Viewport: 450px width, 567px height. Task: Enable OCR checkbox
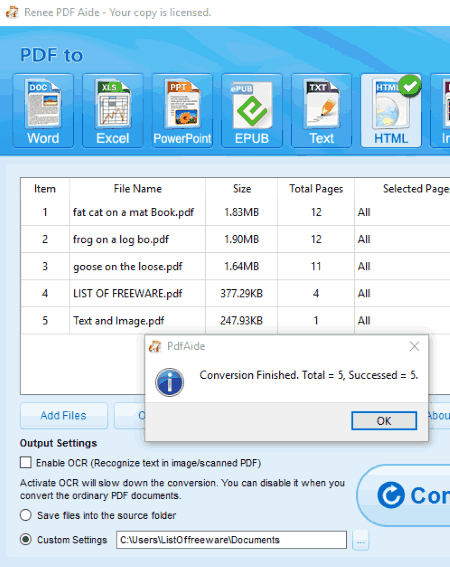pyautogui.click(x=26, y=462)
